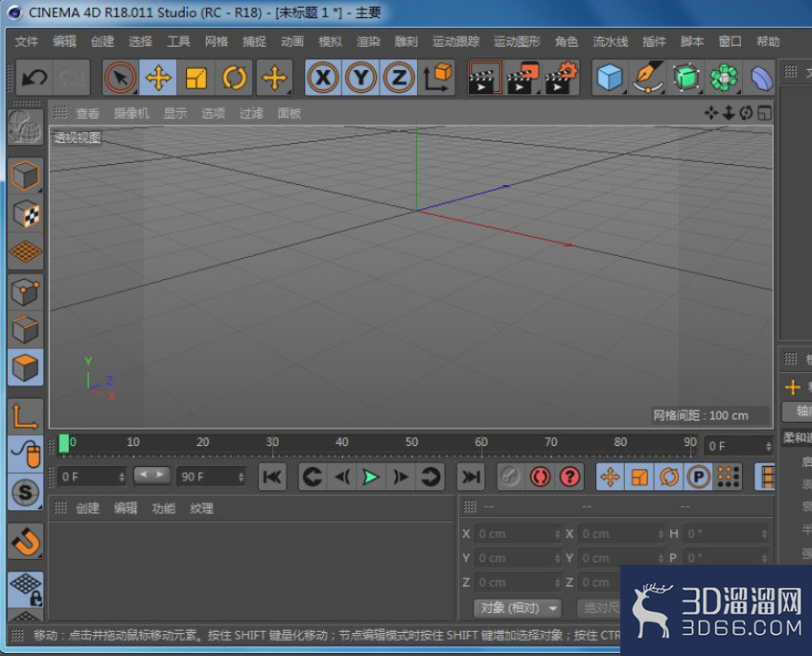Open viewport 面板 menu
Image resolution: width=812 pixels, height=656 pixels.
(289, 113)
